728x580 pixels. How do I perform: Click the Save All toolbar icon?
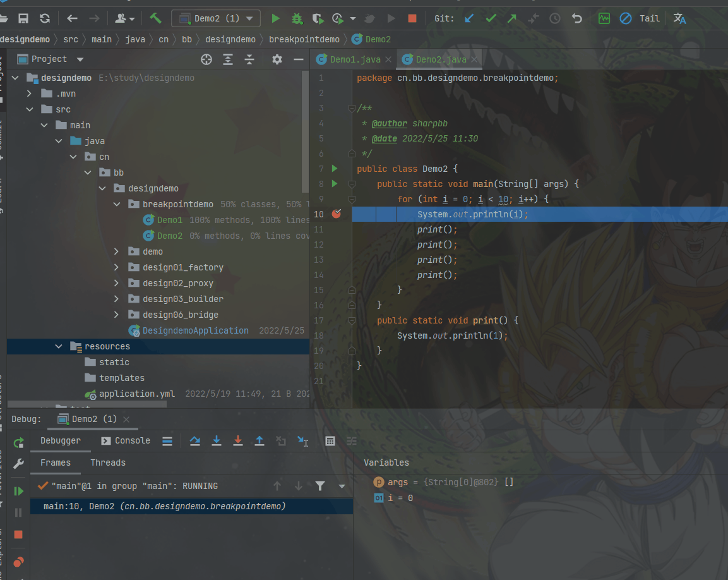tap(23, 18)
